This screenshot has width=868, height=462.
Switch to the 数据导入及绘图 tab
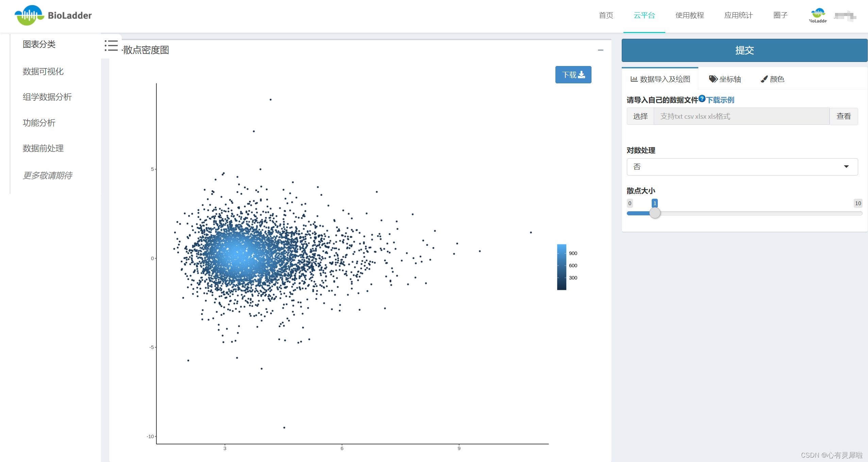pyautogui.click(x=660, y=79)
